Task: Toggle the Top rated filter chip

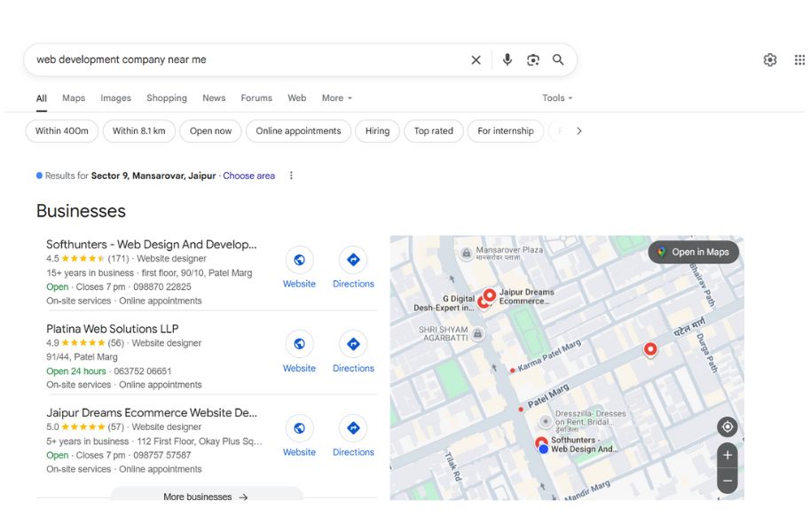Action: (434, 131)
